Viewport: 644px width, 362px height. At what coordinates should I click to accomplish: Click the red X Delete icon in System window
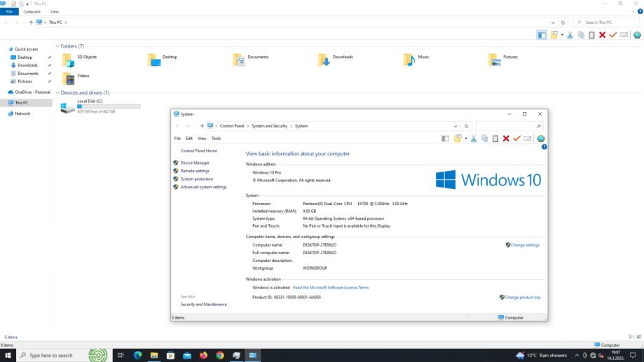[506, 139]
